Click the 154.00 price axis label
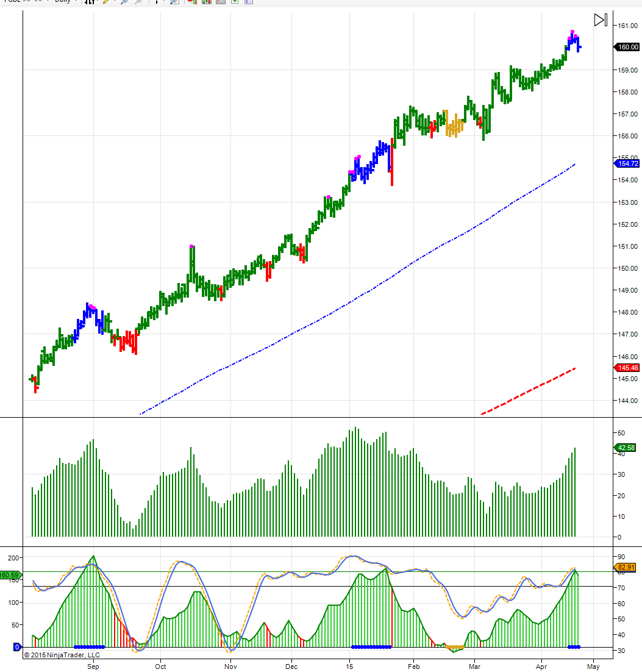Image resolution: width=642 pixels, height=672 pixels. point(627,180)
